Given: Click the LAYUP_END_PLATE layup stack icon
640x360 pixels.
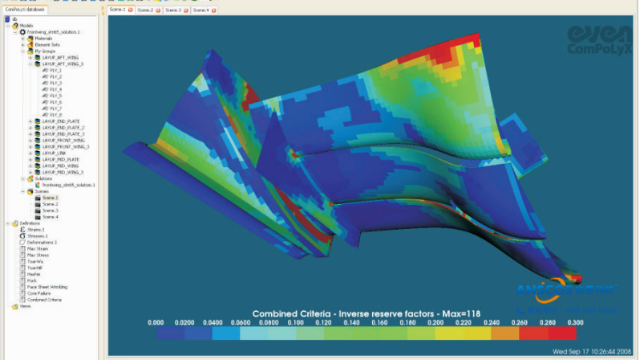Looking at the screenshot, I should point(38,121).
